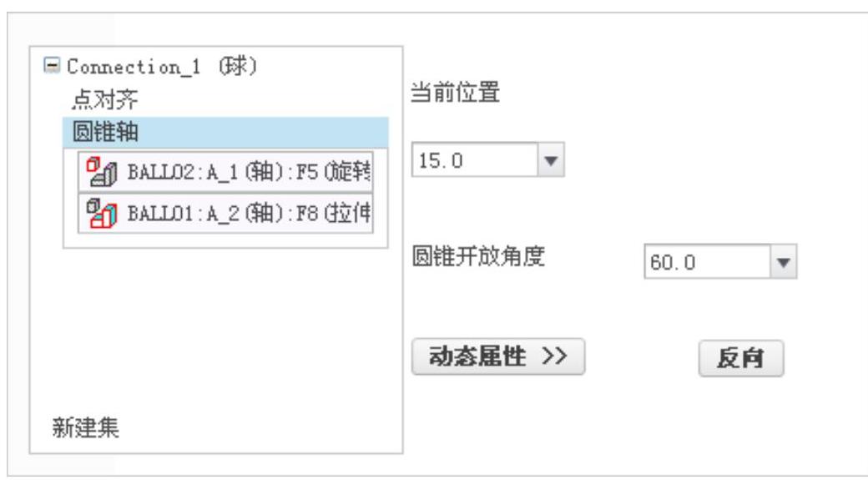Screen dimensions: 868x480
Task: Click empty collector space below BALL01 row
Action: coord(225,240)
